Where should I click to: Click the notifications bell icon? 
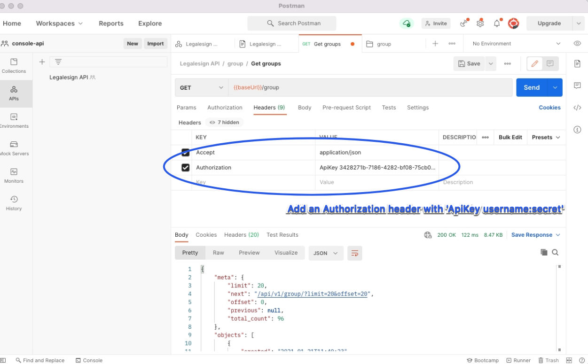pyautogui.click(x=496, y=23)
